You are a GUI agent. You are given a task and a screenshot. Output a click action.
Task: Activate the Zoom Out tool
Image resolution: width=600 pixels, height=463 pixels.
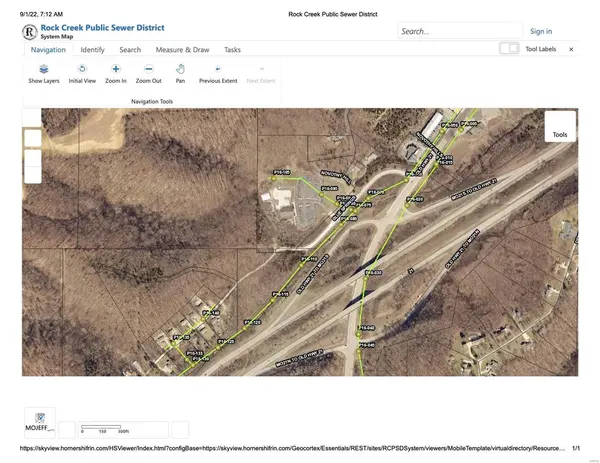point(148,74)
